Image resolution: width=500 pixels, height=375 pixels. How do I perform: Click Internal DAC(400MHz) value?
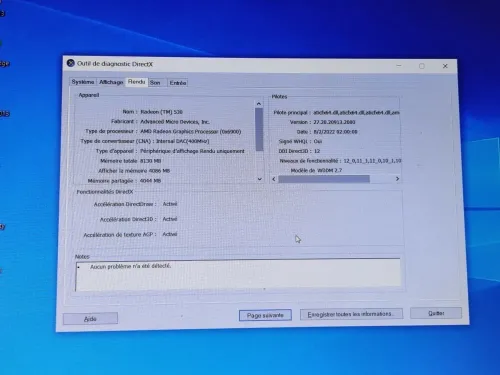[183, 141]
